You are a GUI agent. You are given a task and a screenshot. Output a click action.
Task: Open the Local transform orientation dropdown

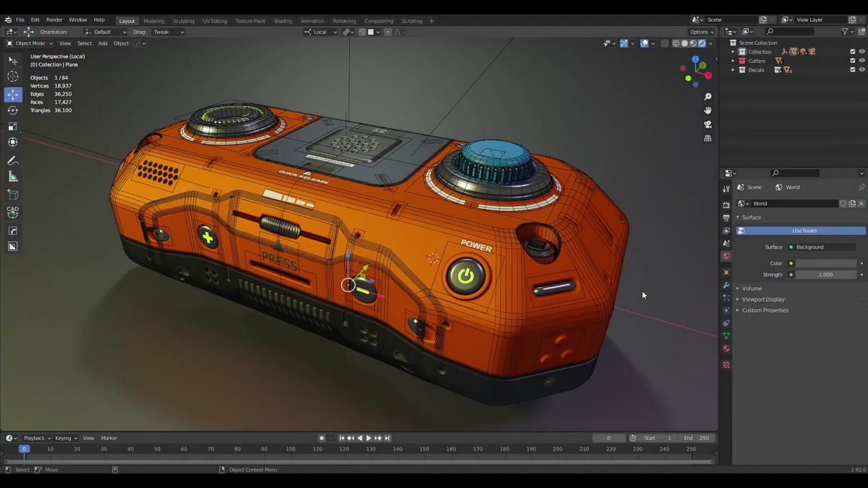[x=320, y=32]
